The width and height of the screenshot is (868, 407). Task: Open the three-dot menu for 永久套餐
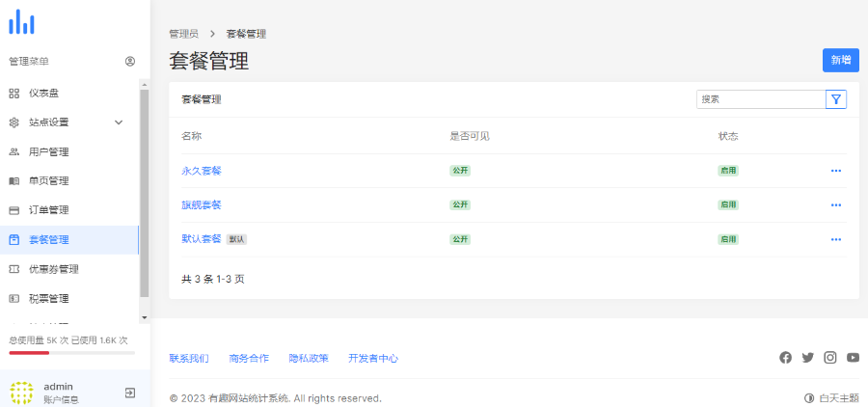[836, 171]
